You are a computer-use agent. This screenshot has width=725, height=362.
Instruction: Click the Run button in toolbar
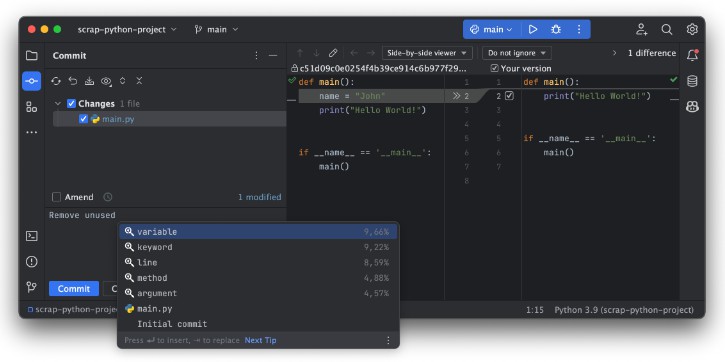[x=533, y=29]
